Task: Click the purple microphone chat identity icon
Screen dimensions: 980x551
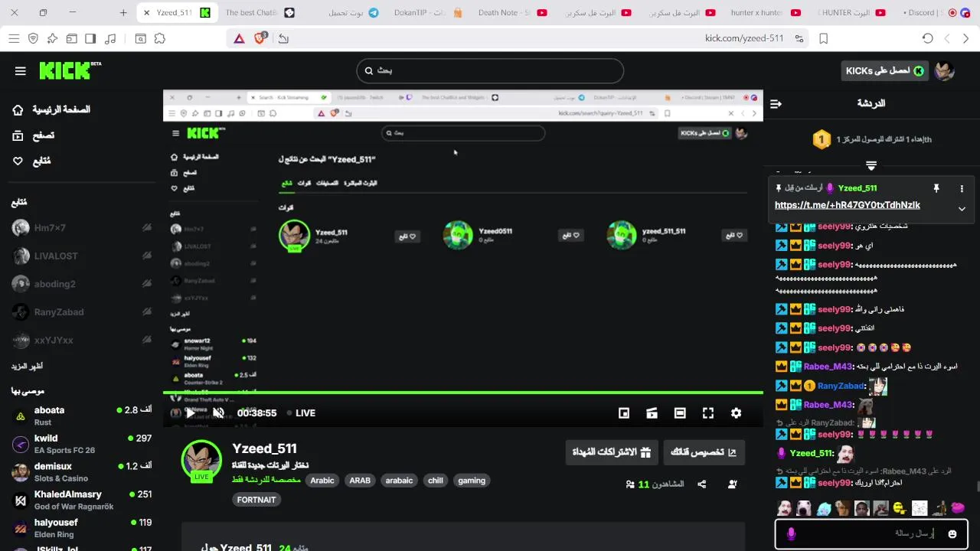Action: point(791,534)
